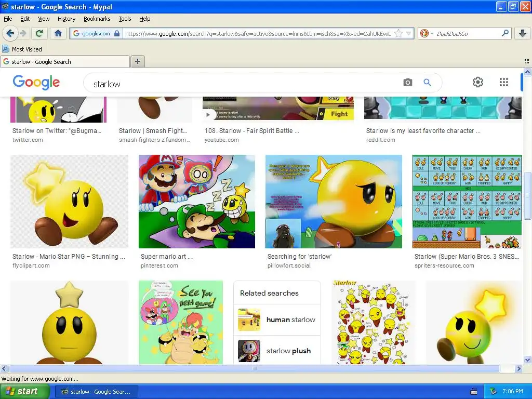Click the Forward arrow button
Image resolution: width=532 pixels, height=399 pixels.
pos(23,33)
